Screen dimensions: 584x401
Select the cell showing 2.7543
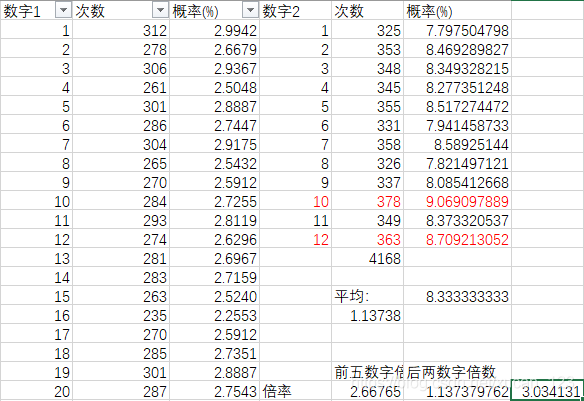(215, 391)
